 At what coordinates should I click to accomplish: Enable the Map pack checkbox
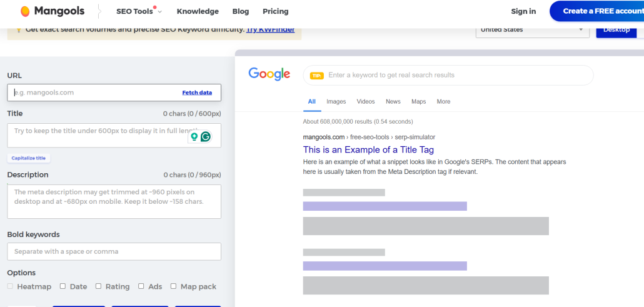(x=174, y=286)
